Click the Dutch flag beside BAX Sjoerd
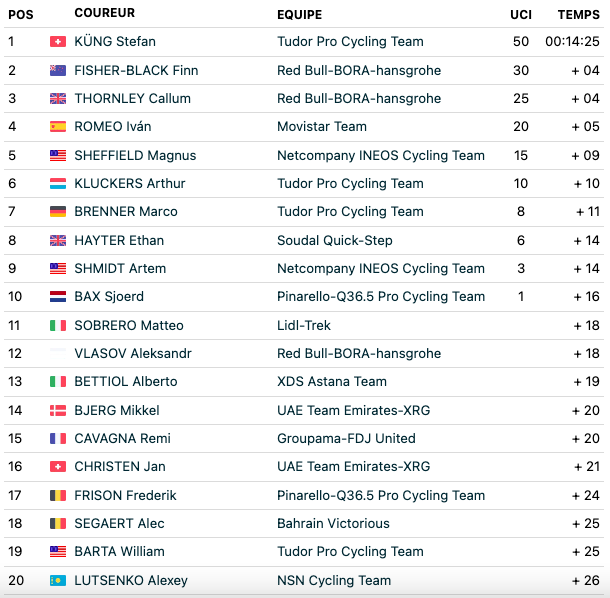The image size is (610, 598). coord(58,296)
